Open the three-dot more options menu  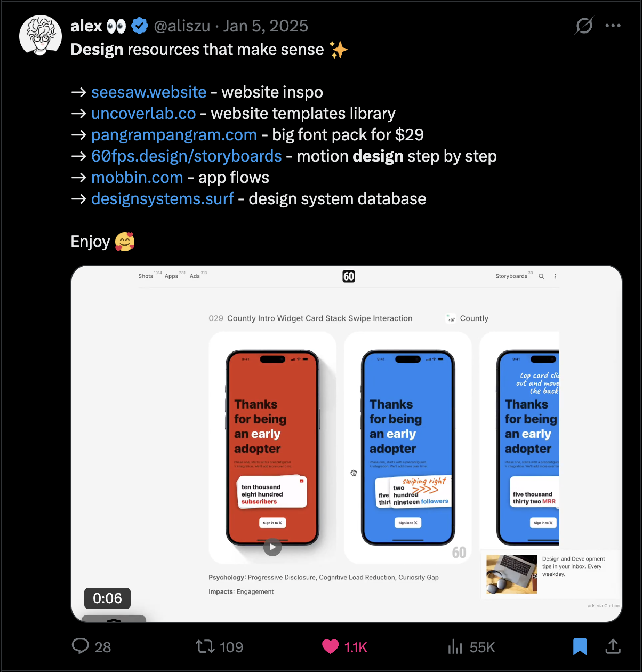[x=613, y=26]
